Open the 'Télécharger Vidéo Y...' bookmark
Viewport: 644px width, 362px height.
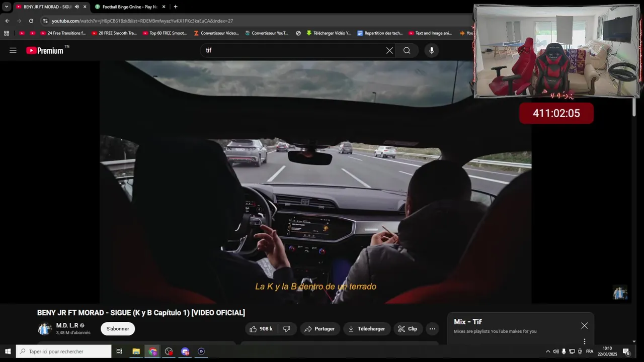329,33
